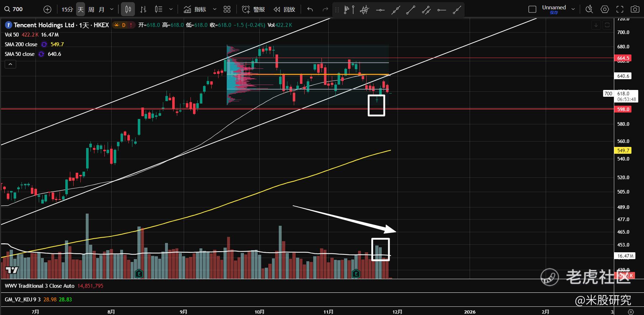644x315 pixels.
Task: Click the add symbol plus icon
Action: [x=47, y=9]
